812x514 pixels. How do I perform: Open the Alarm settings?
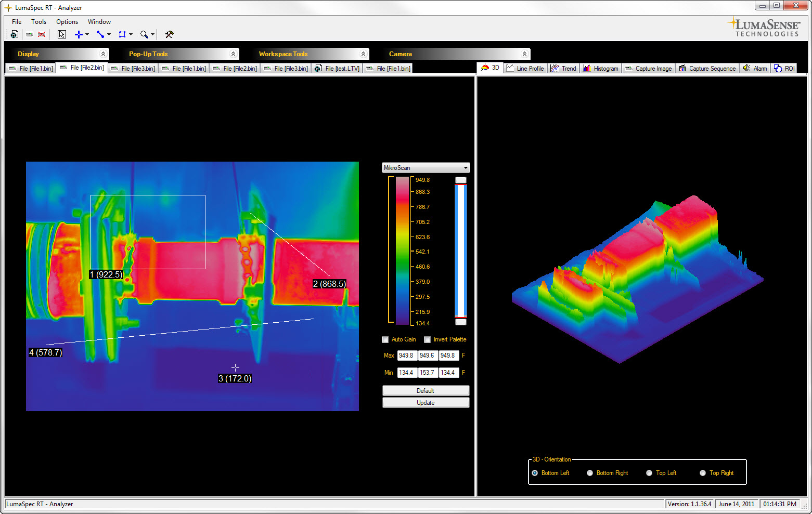point(754,68)
